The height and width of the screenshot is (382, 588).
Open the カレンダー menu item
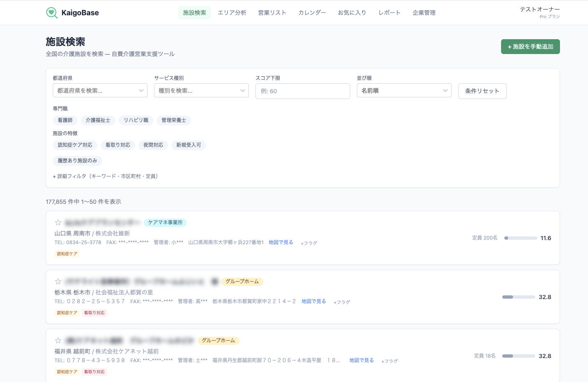(312, 13)
